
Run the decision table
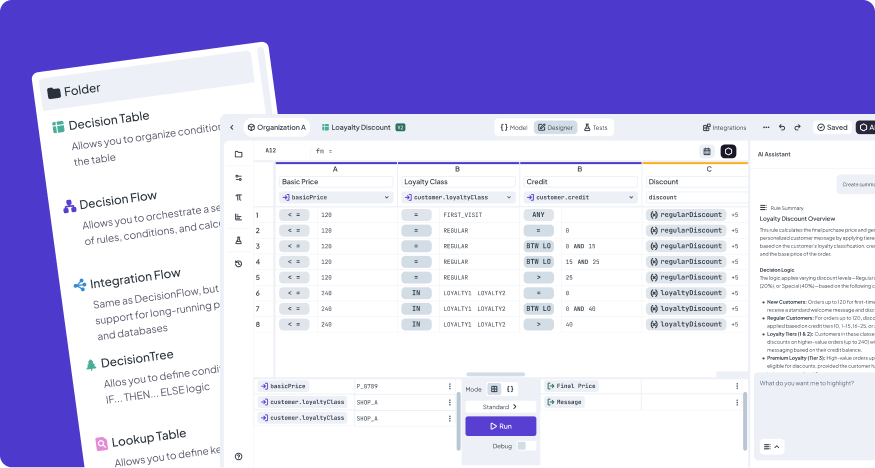point(501,426)
